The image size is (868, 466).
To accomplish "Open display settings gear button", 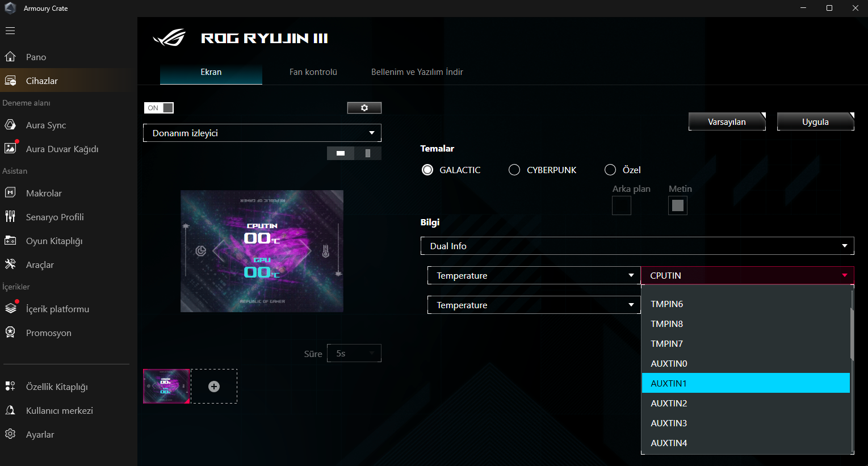I will 364,108.
